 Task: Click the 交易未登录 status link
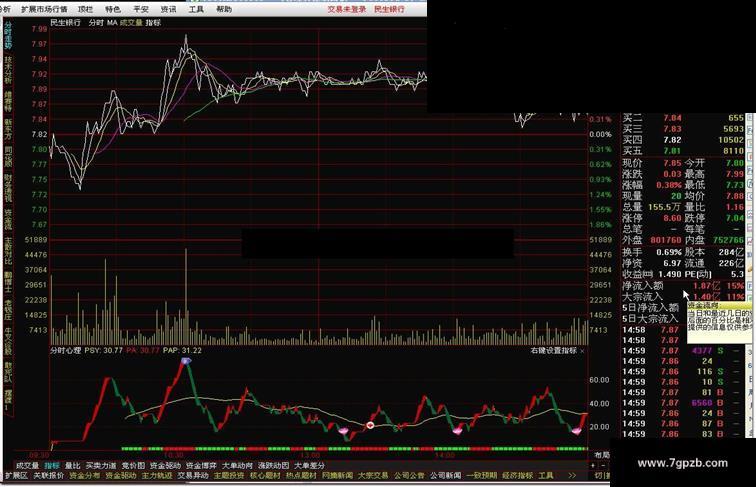point(347,9)
